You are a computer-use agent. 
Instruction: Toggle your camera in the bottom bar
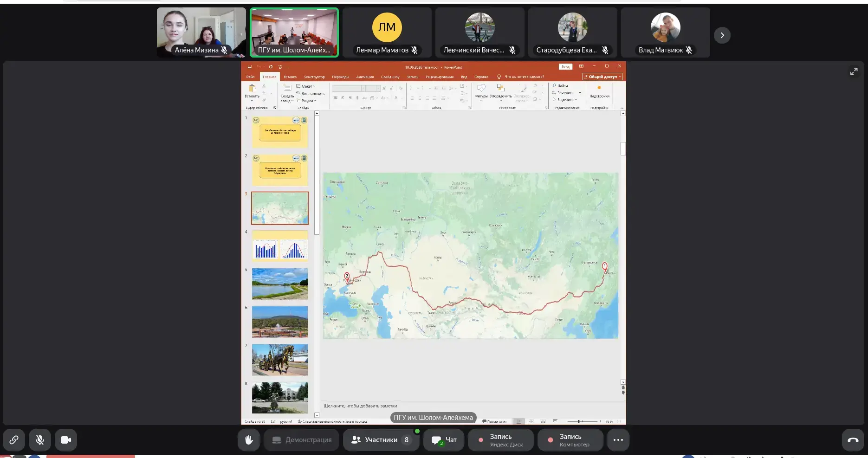pyautogui.click(x=66, y=440)
